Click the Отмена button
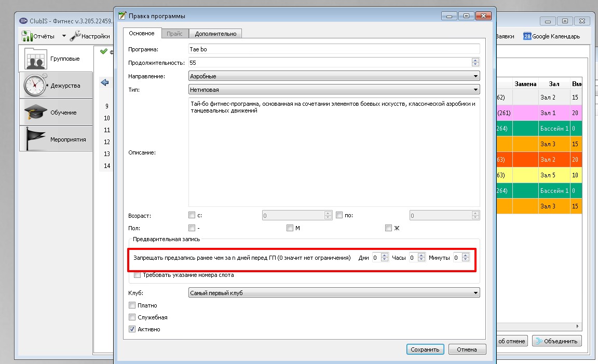 [467, 349]
